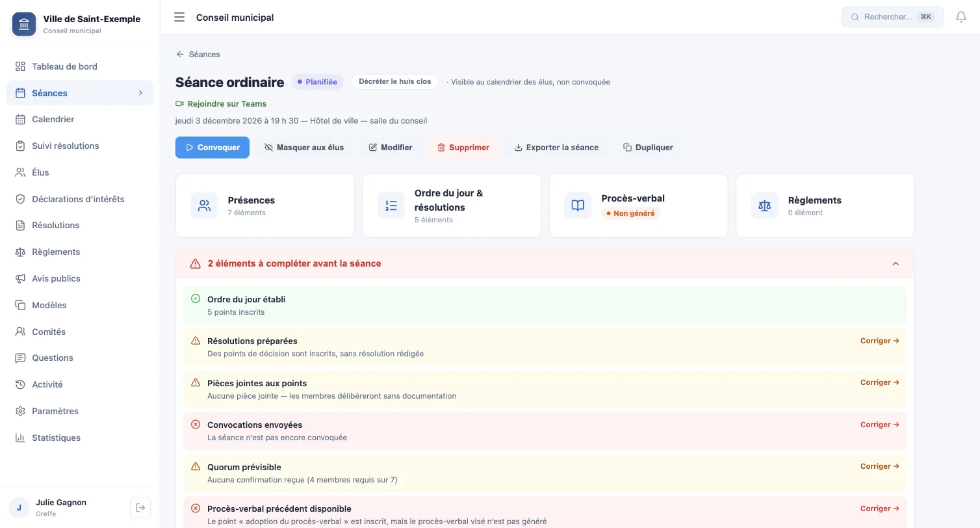Click the Julie Gagnon avatar
980x528 pixels.
(x=19, y=507)
